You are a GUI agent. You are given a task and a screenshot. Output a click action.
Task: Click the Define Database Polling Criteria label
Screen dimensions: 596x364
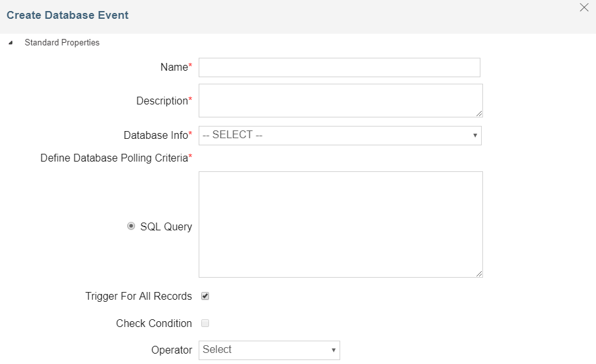click(x=114, y=158)
